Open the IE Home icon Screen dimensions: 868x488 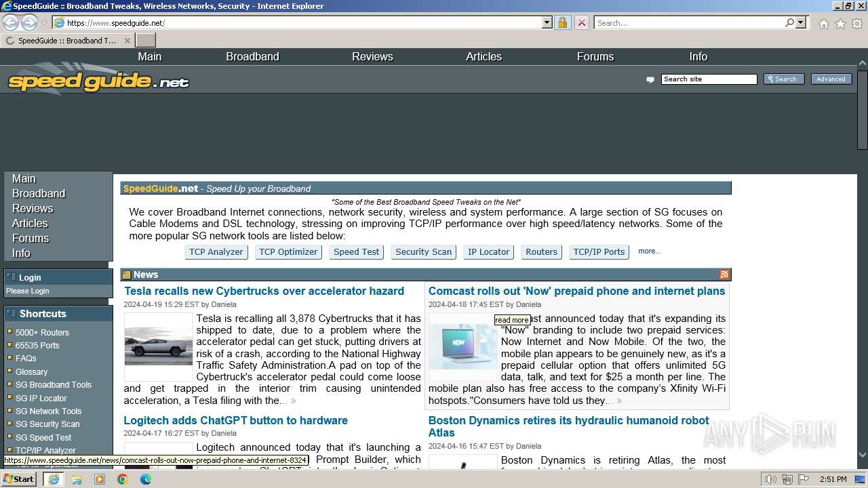(x=823, y=24)
